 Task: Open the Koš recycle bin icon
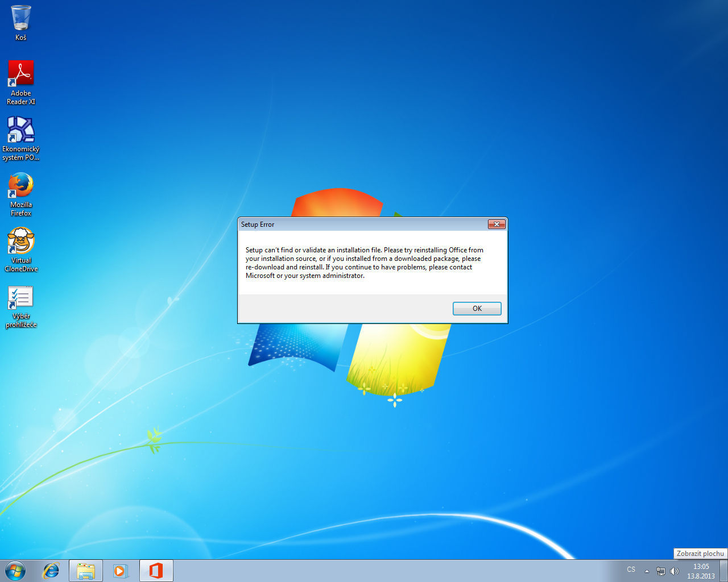(21, 23)
